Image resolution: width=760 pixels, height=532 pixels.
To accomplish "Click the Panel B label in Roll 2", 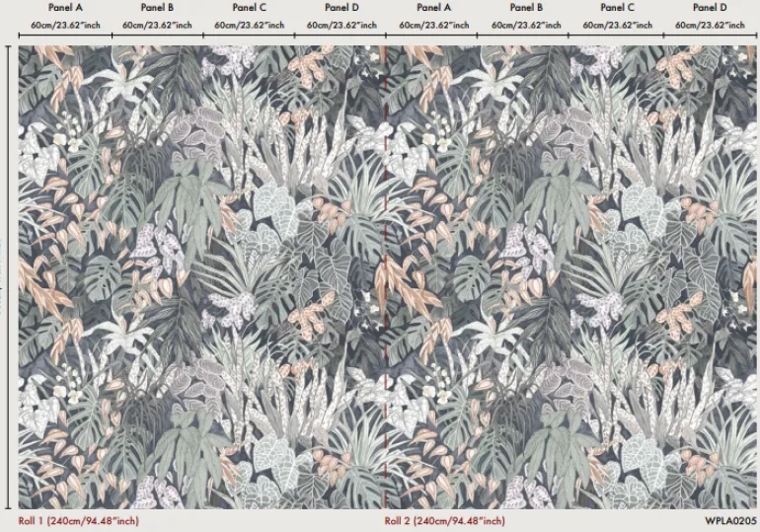I will point(527,8).
